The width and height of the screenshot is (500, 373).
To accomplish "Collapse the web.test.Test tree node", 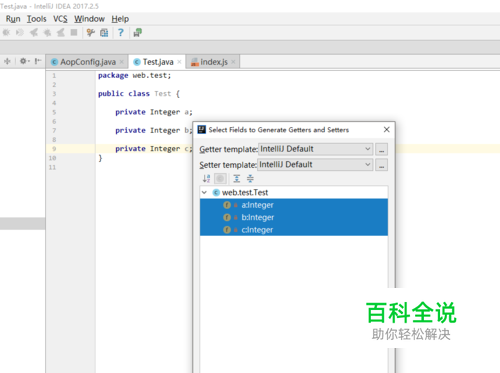I will tap(205, 193).
